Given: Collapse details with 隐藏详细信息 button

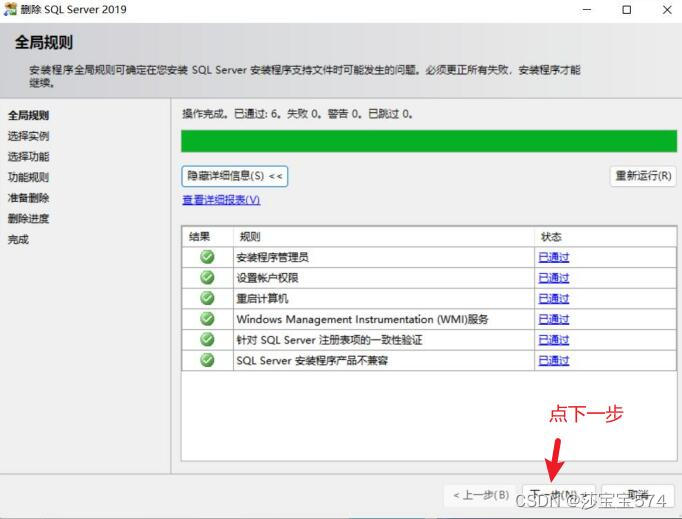Looking at the screenshot, I should pyautogui.click(x=235, y=176).
